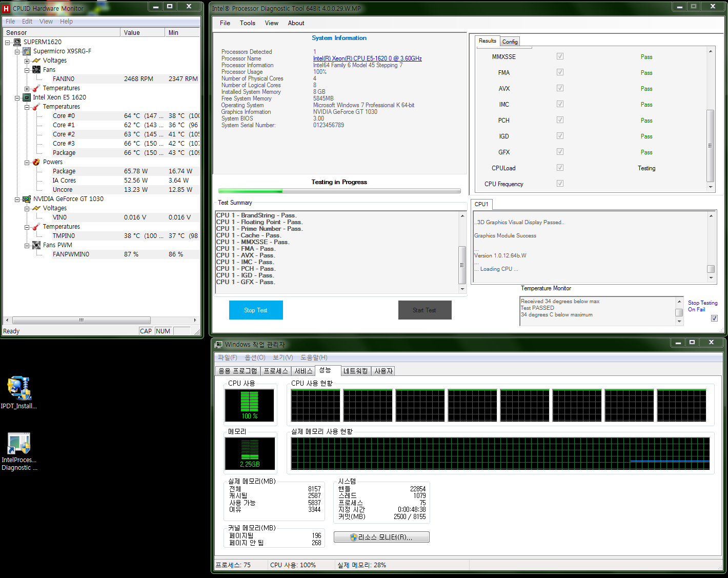
Task: Select the FANIN0 sensor row
Action: (126, 79)
